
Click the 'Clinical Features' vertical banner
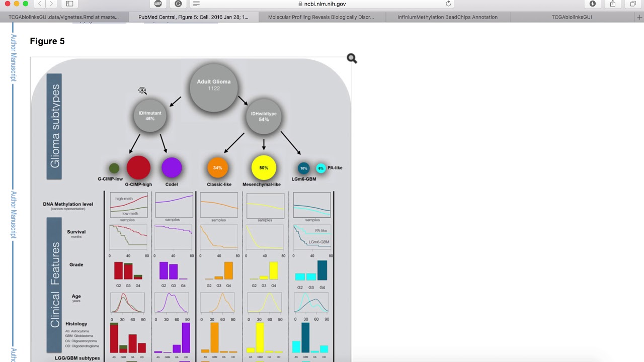(54, 285)
